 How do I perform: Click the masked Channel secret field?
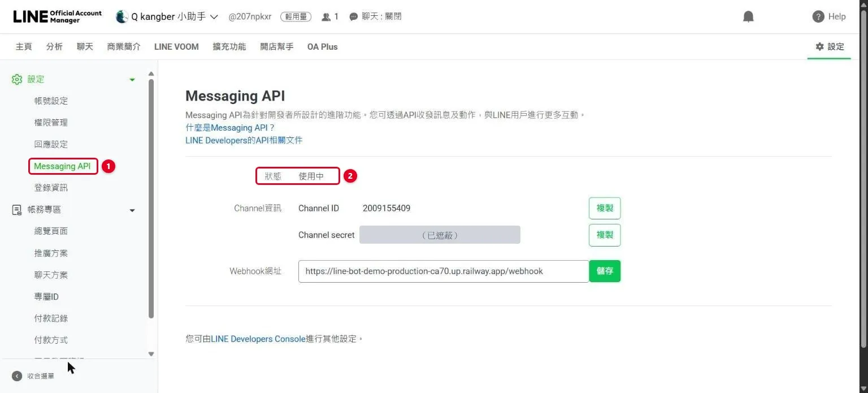tap(440, 235)
